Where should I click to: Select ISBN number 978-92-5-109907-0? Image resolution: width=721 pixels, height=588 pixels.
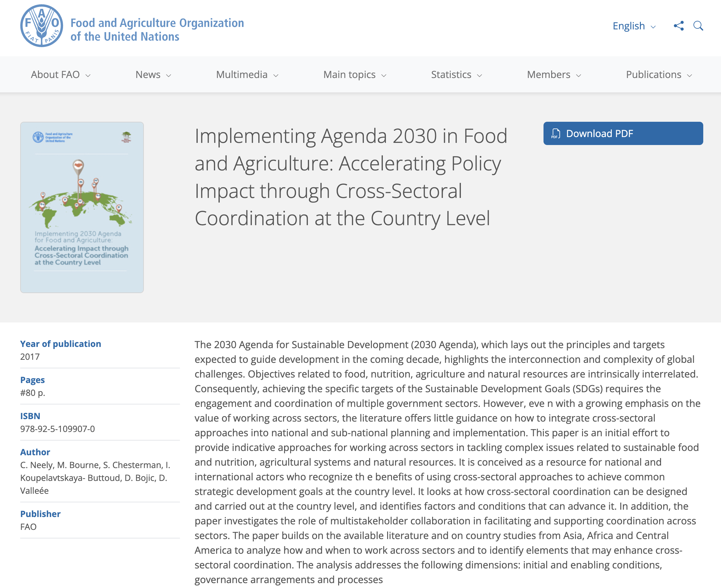coord(58,429)
